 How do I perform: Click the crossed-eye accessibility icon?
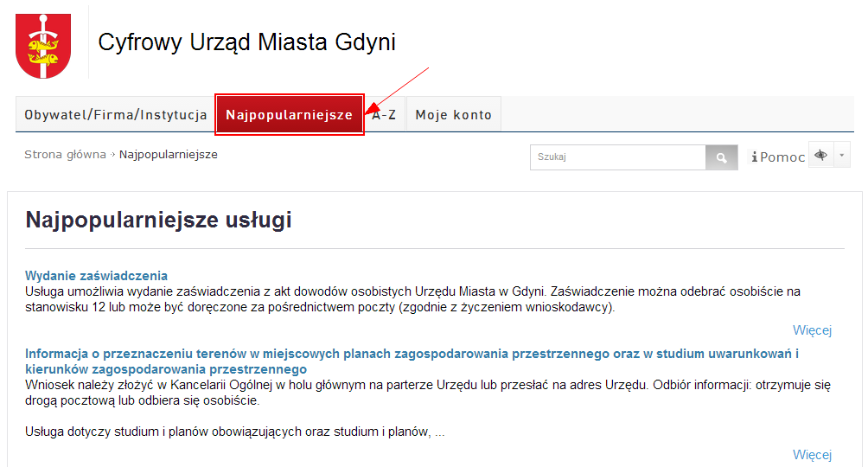tap(820, 155)
